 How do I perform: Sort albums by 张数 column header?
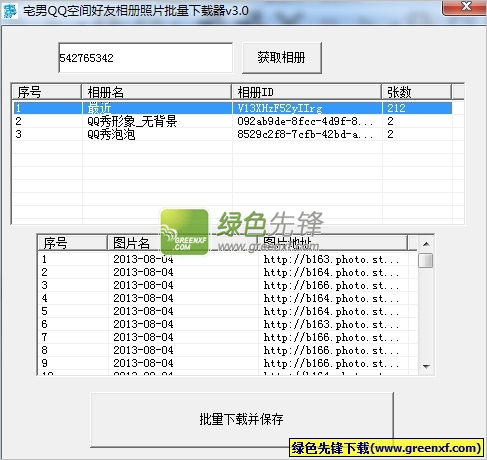416,92
